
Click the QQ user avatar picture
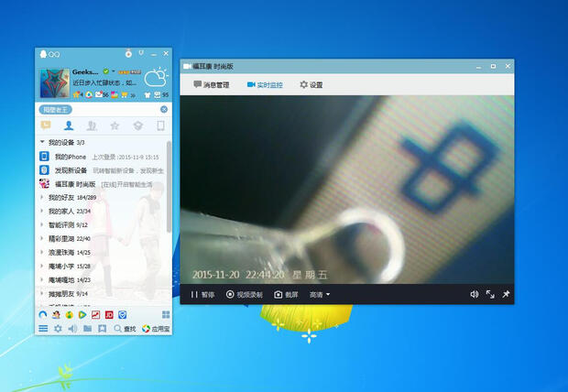pyautogui.click(x=54, y=83)
